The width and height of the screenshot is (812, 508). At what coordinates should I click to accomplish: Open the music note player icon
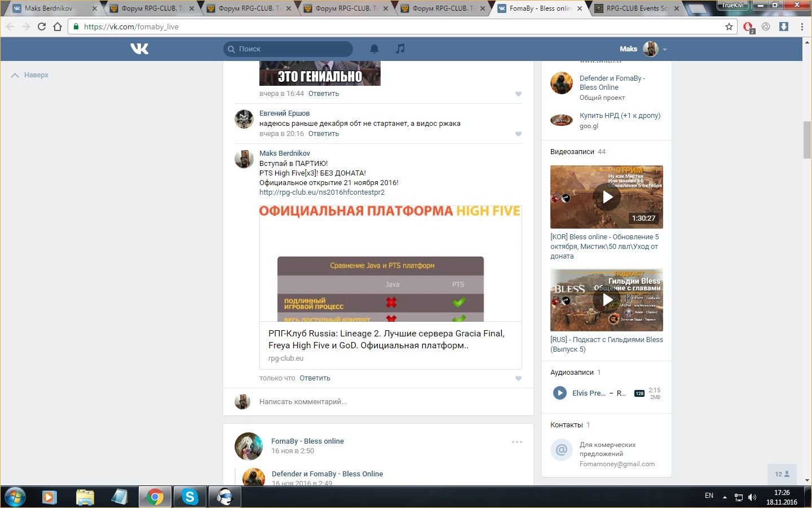pos(400,49)
